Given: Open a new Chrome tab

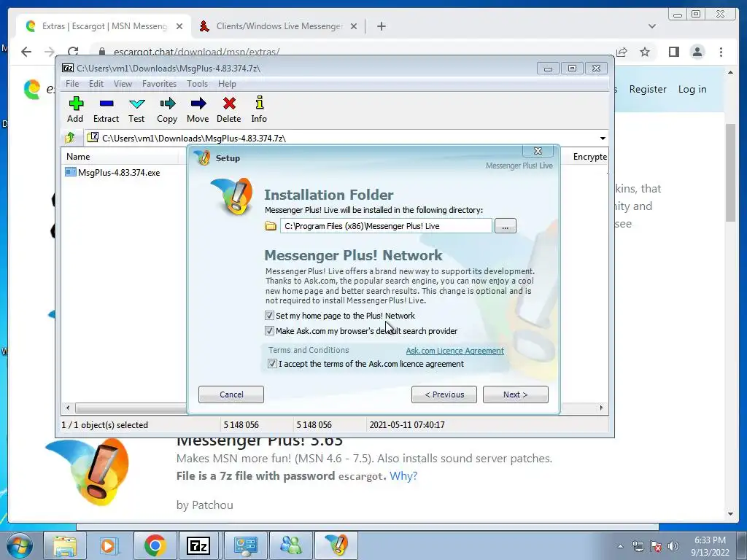Looking at the screenshot, I should pyautogui.click(x=381, y=26).
